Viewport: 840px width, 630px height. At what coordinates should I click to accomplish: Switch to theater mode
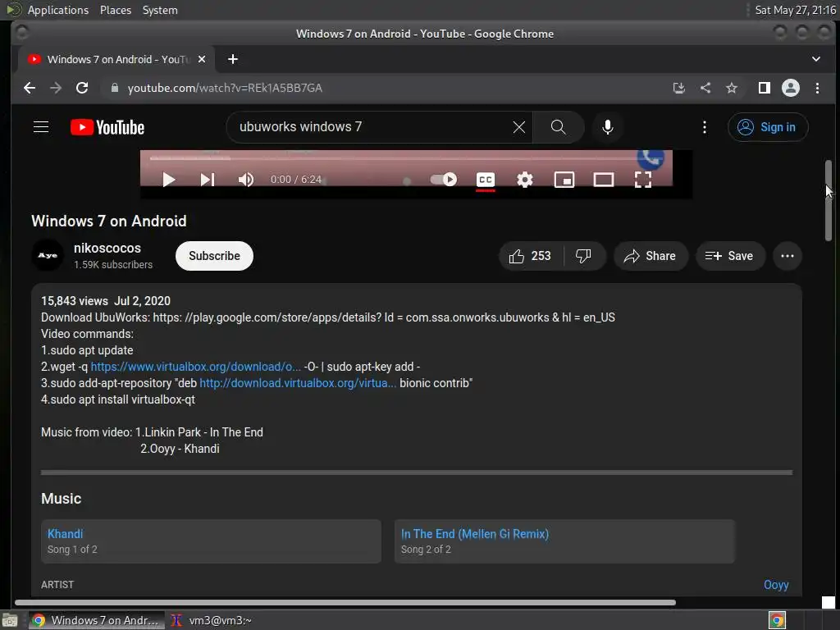[x=604, y=180]
